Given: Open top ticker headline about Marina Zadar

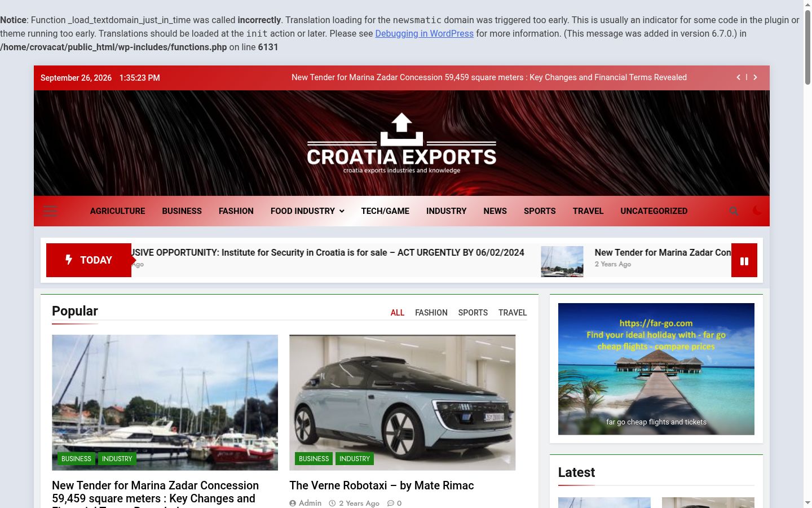Looking at the screenshot, I should (489, 77).
